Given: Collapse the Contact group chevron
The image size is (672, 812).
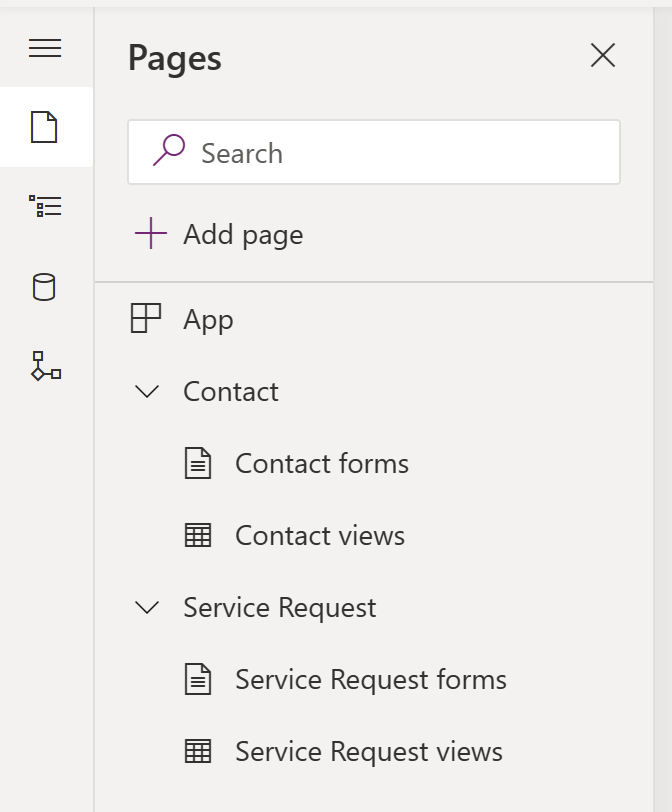Looking at the screenshot, I should coord(147,392).
